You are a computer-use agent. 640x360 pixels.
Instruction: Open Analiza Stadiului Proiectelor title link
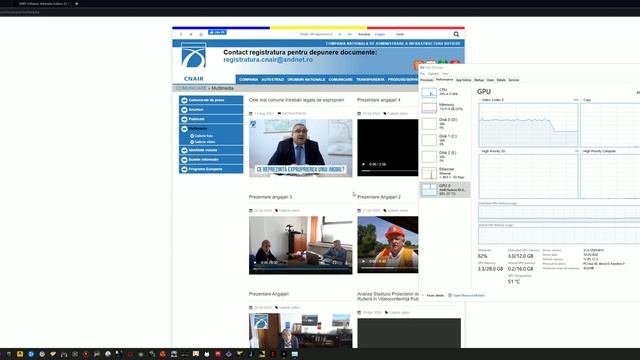pyautogui.click(x=388, y=296)
